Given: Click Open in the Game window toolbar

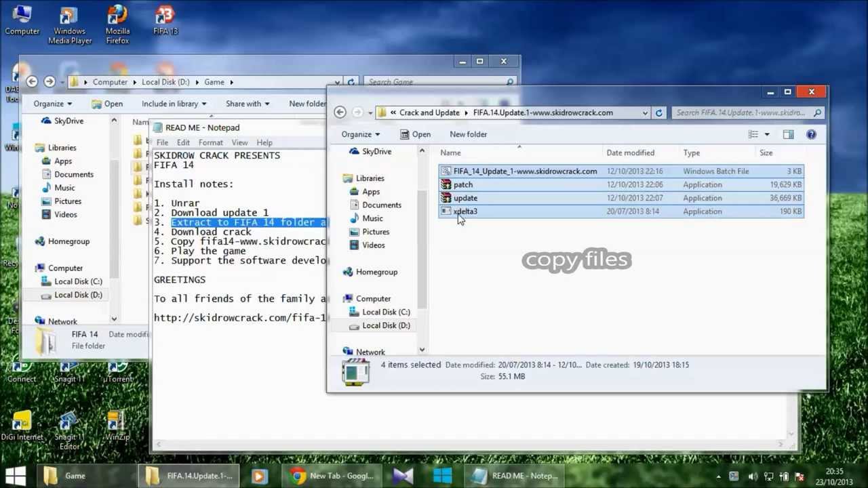Looking at the screenshot, I should (106, 104).
